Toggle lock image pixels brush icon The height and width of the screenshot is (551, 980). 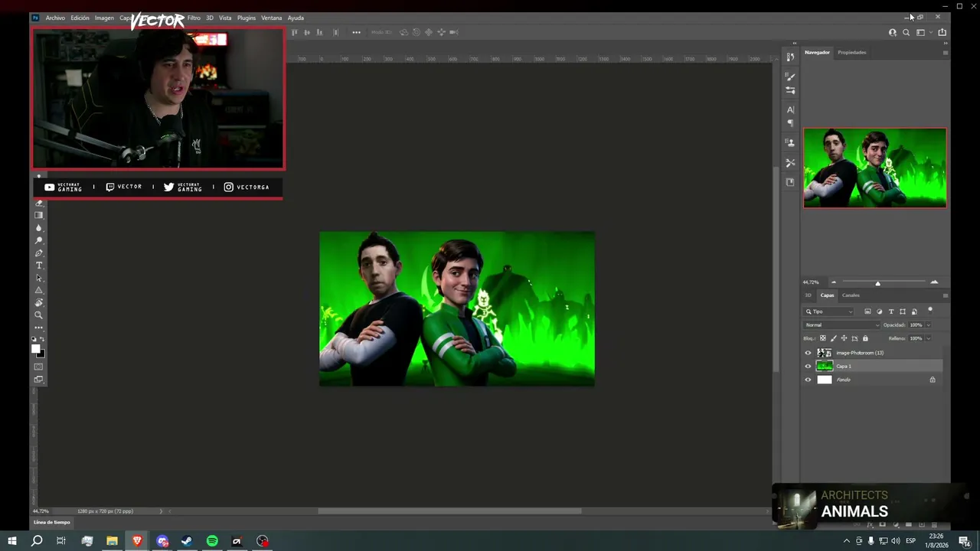click(834, 338)
